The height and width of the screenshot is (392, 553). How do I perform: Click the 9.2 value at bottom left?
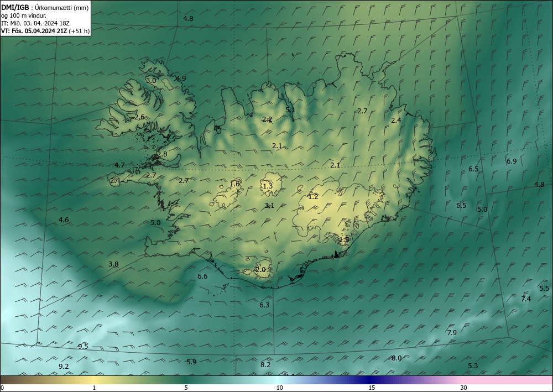(x=64, y=367)
